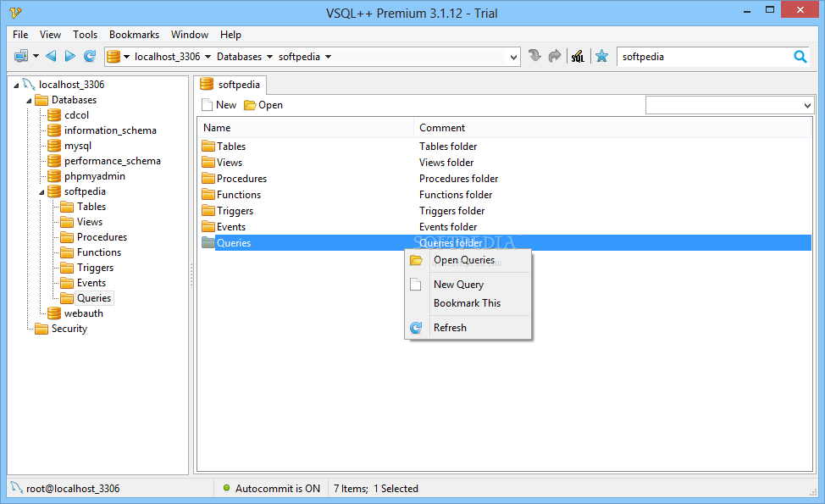Click the gray redo arrow toolbar icon
The image size is (825, 504).
(x=555, y=56)
